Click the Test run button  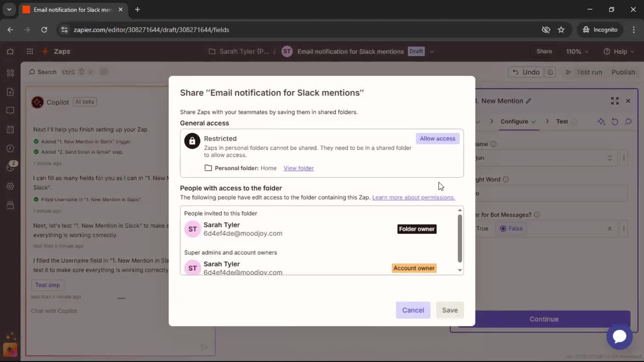coord(584,72)
